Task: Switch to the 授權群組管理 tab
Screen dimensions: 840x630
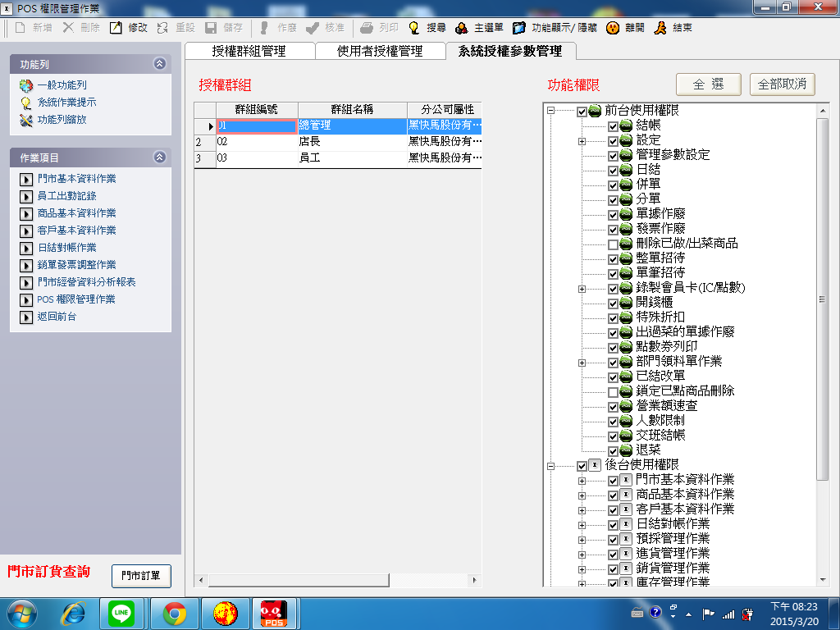Action: pyautogui.click(x=249, y=51)
